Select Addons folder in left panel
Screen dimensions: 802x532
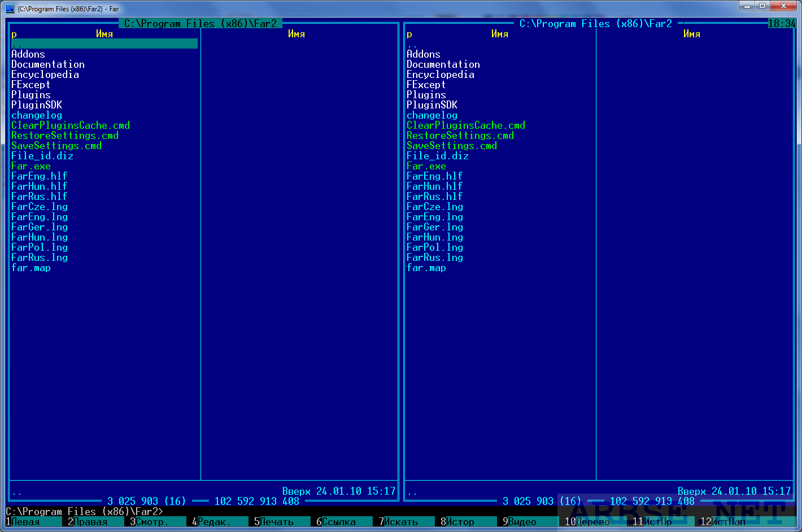click(x=28, y=54)
